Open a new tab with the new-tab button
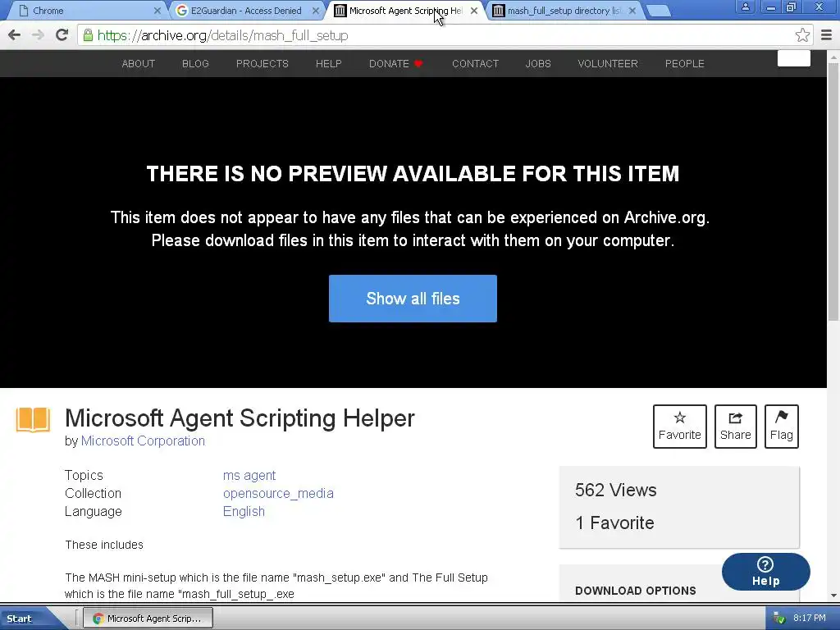This screenshot has width=840, height=630. [659, 11]
